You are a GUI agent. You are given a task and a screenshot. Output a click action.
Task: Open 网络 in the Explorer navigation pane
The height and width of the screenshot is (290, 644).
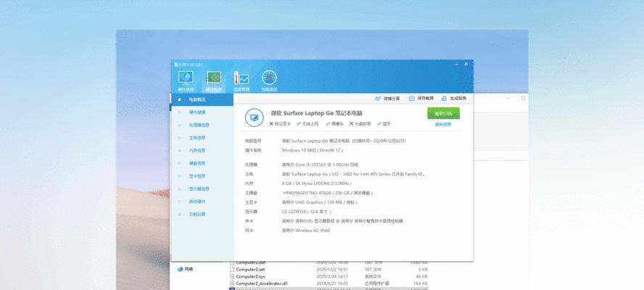(185, 270)
